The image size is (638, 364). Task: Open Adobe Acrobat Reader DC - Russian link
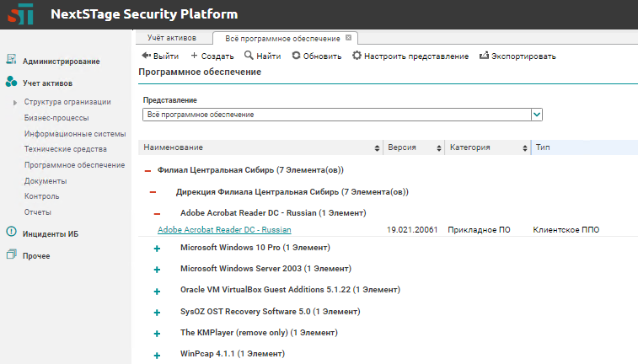[x=224, y=229]
